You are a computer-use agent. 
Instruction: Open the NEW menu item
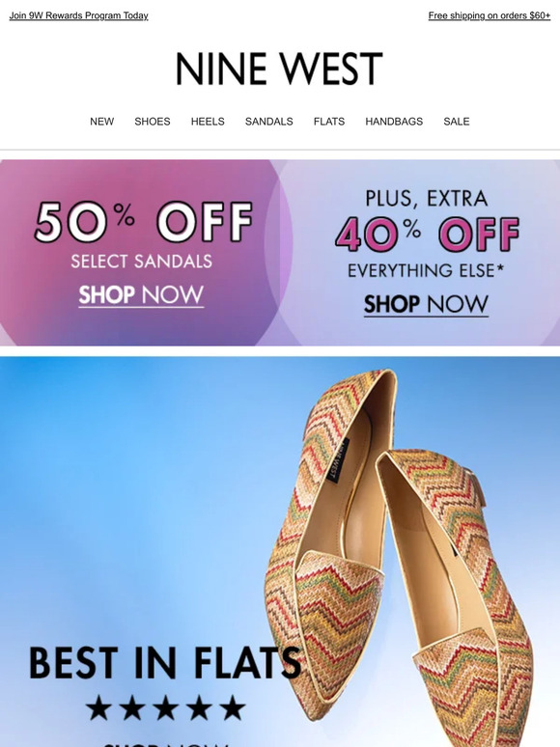[102, 122]
